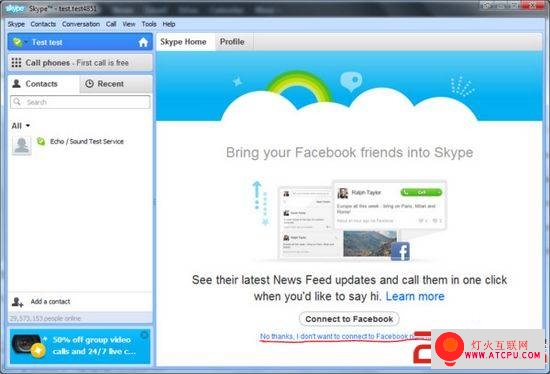Click the Connect to Facebook button
This screenshot has width=550, height=374.
pos(349,319)
